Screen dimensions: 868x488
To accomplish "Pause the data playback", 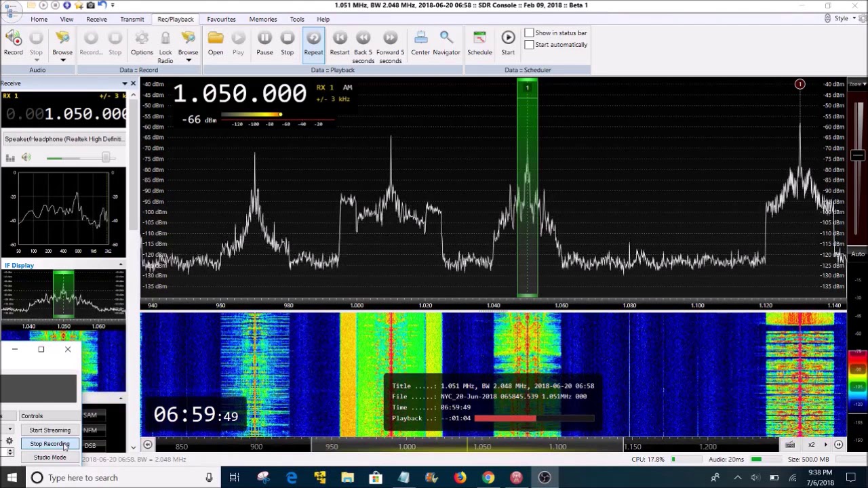I will pyautogui.click(x=264, y=39).
